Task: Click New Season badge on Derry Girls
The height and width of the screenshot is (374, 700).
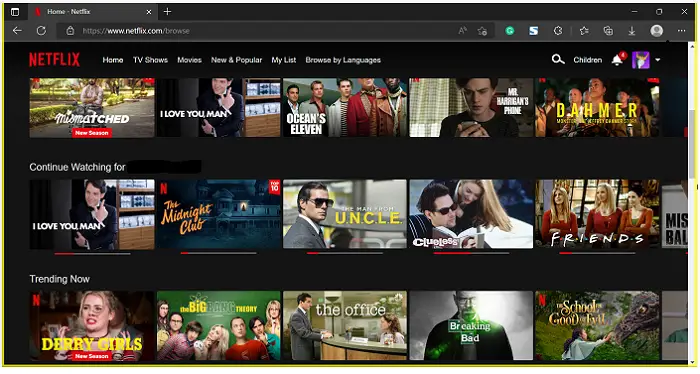Action: coord(92,356)
